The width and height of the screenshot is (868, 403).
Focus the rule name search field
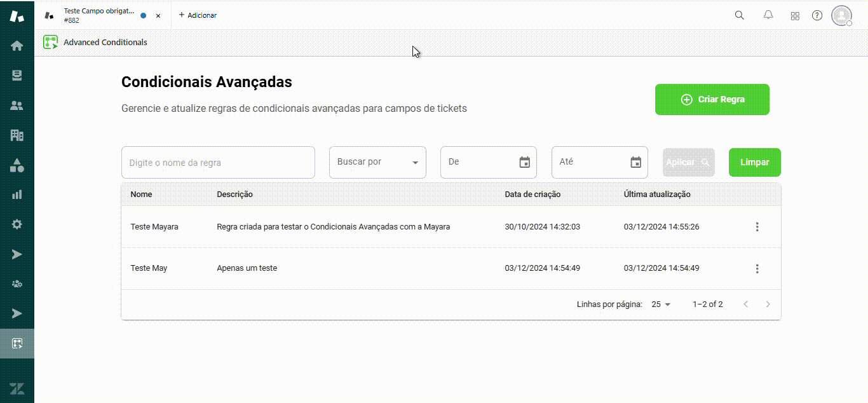coord(218,163)
